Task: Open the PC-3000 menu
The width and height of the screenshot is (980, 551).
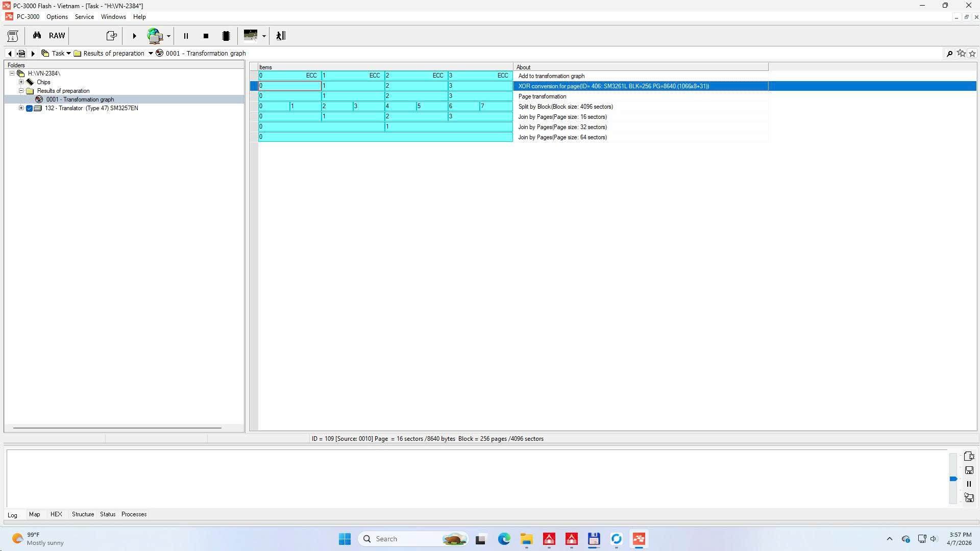Action: tap(28, 17)
